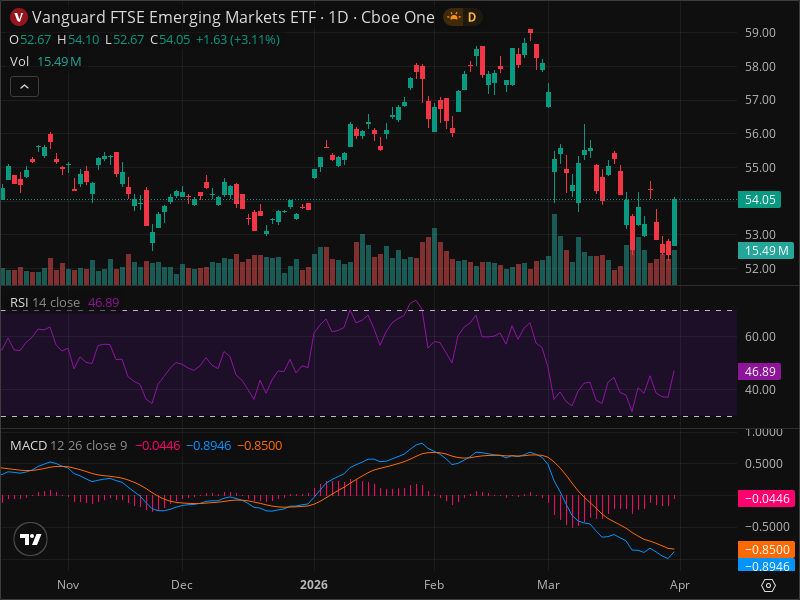Click the pink -0.0446 MACD legend value
The image size is (800, 600).
coord(157,445)
